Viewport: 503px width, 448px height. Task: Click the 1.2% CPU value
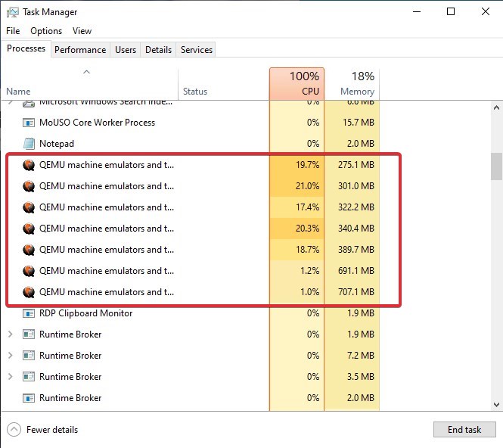309,271
